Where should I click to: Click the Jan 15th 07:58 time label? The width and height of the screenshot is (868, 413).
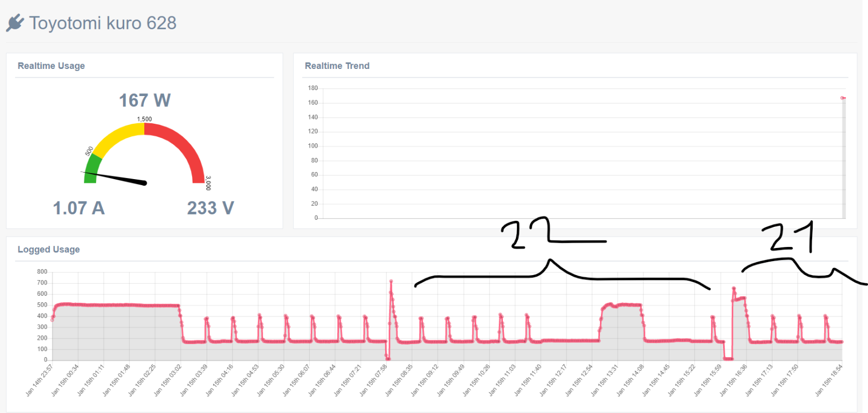(x=373, y=380)
